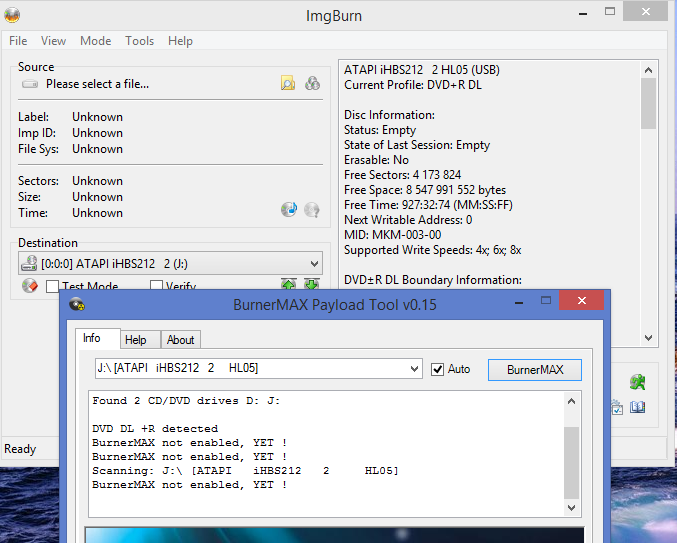Open the book-shaped log icon in ImgBurn

[x=637, y=407]
